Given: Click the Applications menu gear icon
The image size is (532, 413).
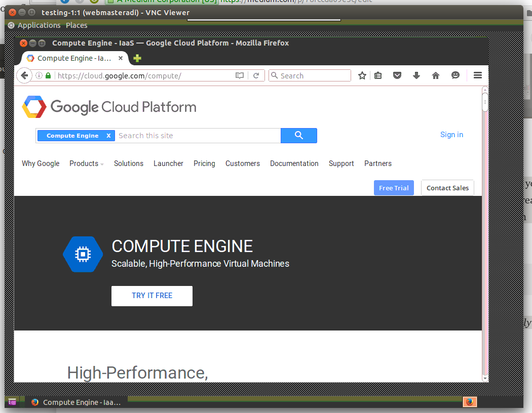Looking at the screenshot, I should (x=11, y=25).
